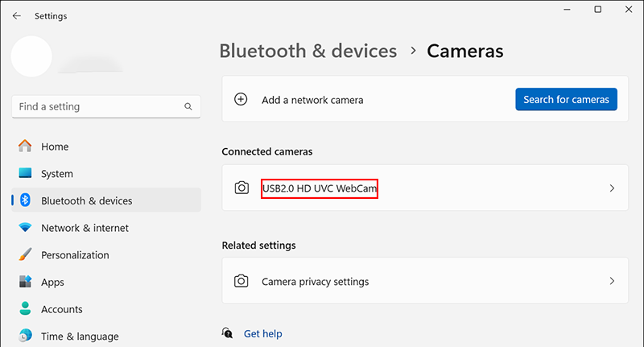Click the Home icon in sidebar
This screenshot has width=644, height=347.
coord(25,147)
